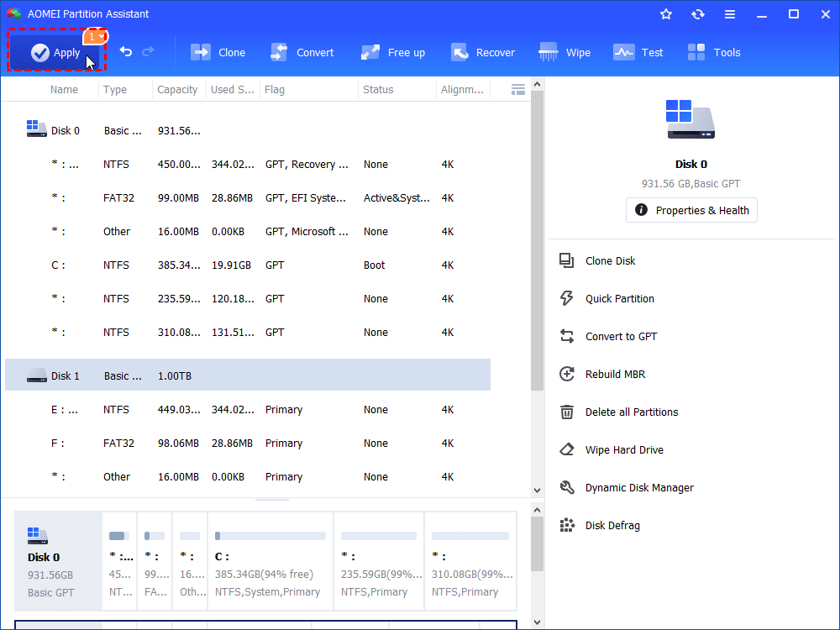Redo the operation
This screenshot has height=630, width=840.
click(149, 51)
